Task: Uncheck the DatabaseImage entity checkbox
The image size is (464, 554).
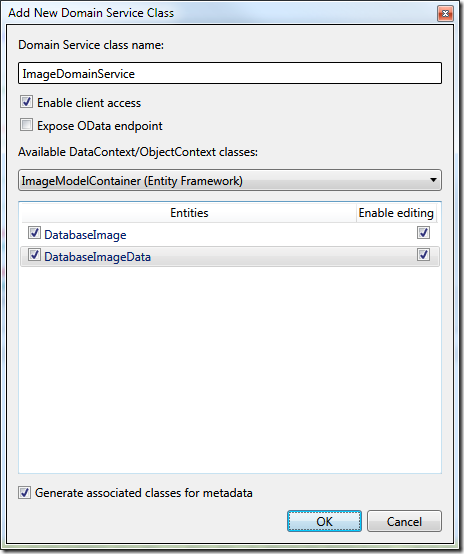Action: pyautogui.click(x=34, y=233)
